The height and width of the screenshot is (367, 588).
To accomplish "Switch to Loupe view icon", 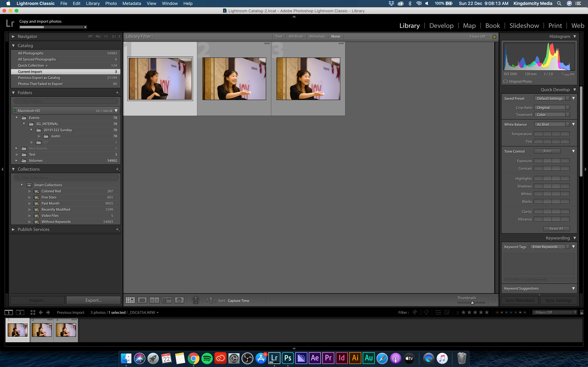I will tap(142, 300).
